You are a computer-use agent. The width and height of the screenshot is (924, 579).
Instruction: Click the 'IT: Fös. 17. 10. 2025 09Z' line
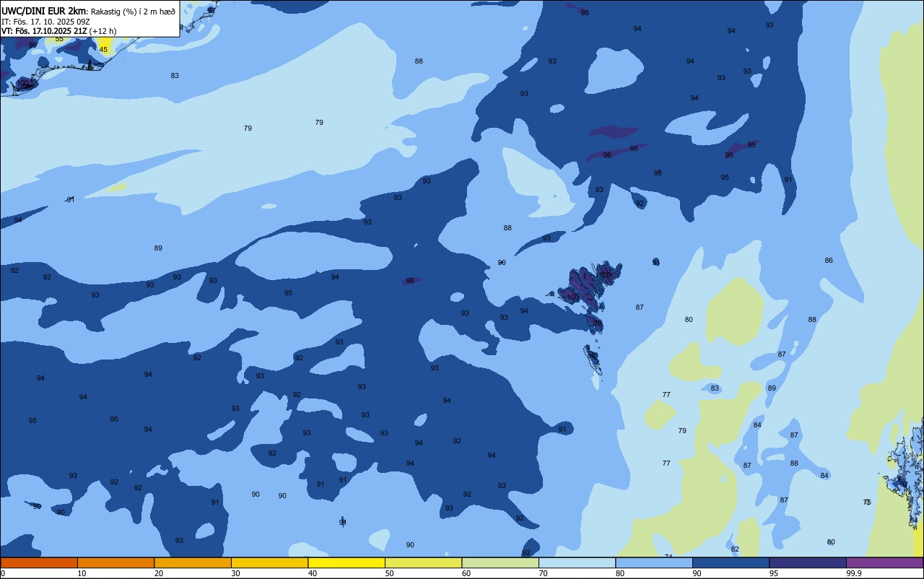coord(45,22)
